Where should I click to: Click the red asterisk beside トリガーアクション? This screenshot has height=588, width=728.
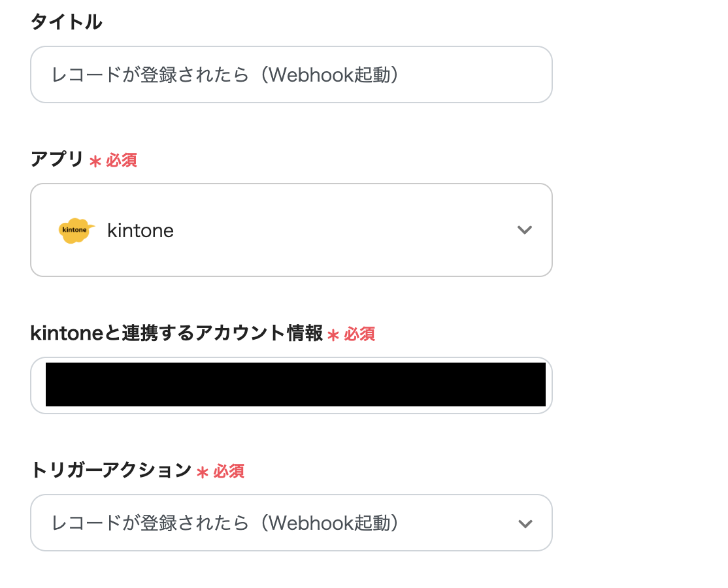203,472
